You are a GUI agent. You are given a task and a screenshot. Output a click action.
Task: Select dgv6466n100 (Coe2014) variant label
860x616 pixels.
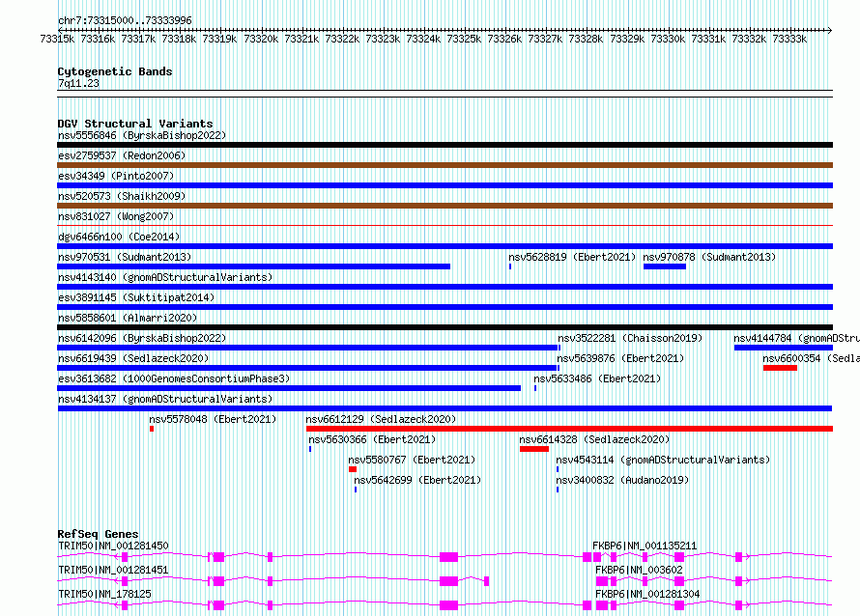pyautogui.click(x=119, y=237)
